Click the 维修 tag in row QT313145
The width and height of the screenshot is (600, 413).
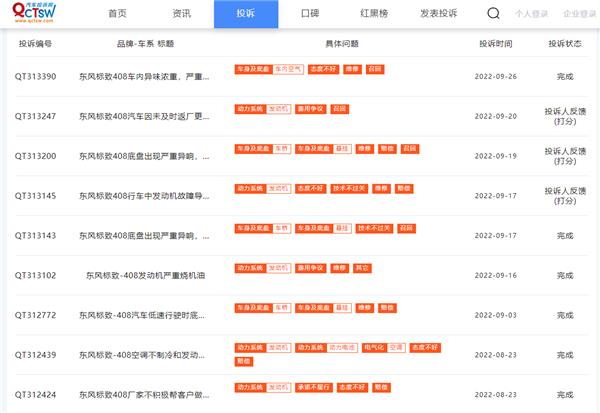click(382, 189)
